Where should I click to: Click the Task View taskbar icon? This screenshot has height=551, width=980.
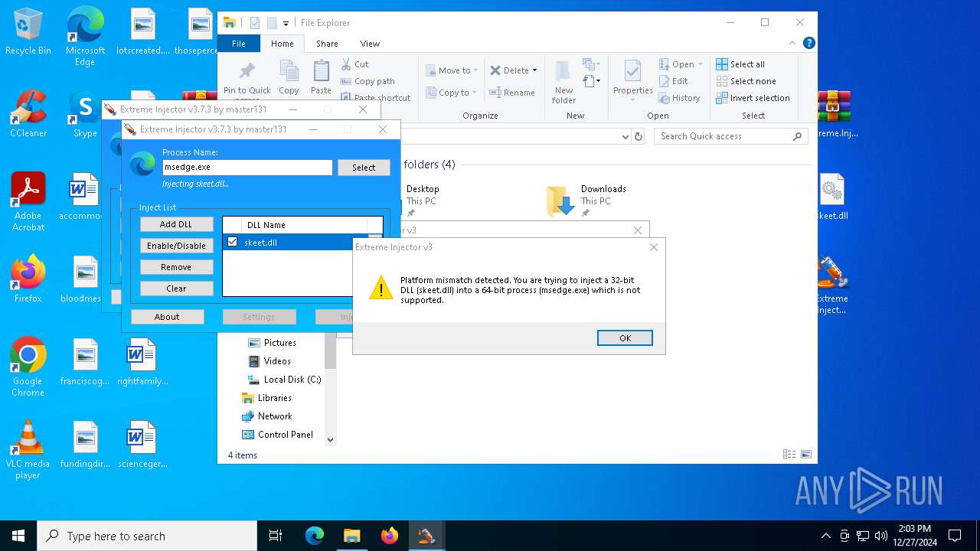(x=276, y=536)
